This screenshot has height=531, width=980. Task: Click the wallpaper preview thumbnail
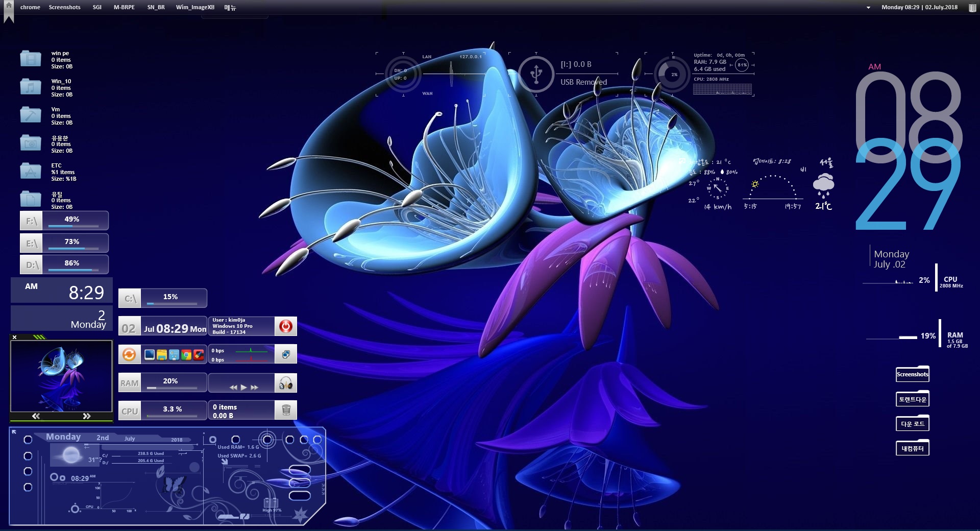pyautogui.click(x=61, y=376)
